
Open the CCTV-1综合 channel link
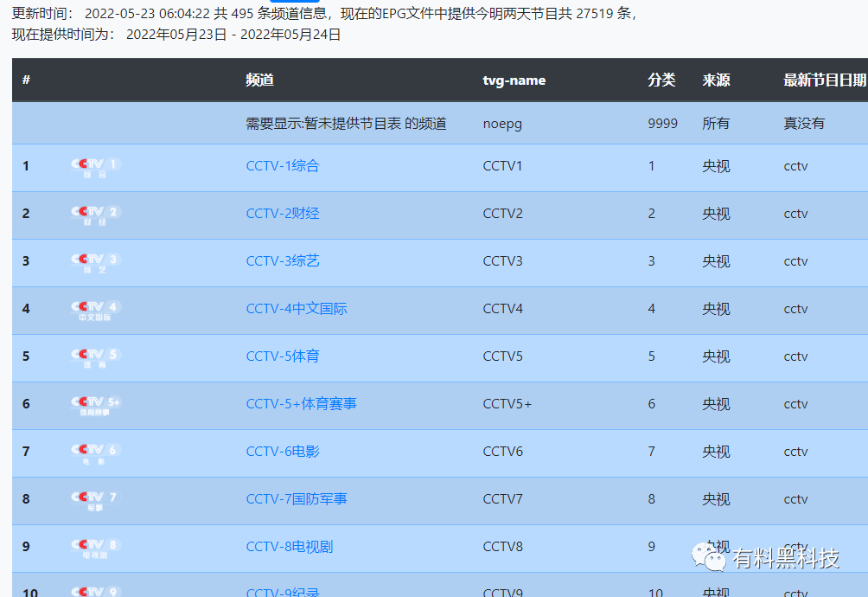point(283,166)
